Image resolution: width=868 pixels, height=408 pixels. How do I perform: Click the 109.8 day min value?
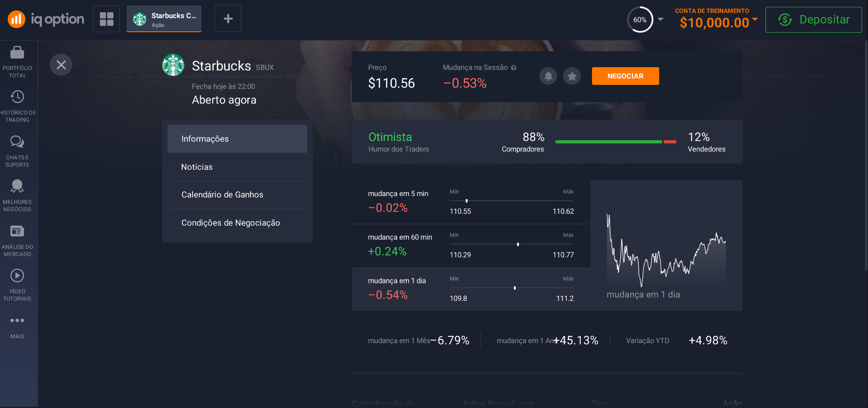tap(458, 298)
